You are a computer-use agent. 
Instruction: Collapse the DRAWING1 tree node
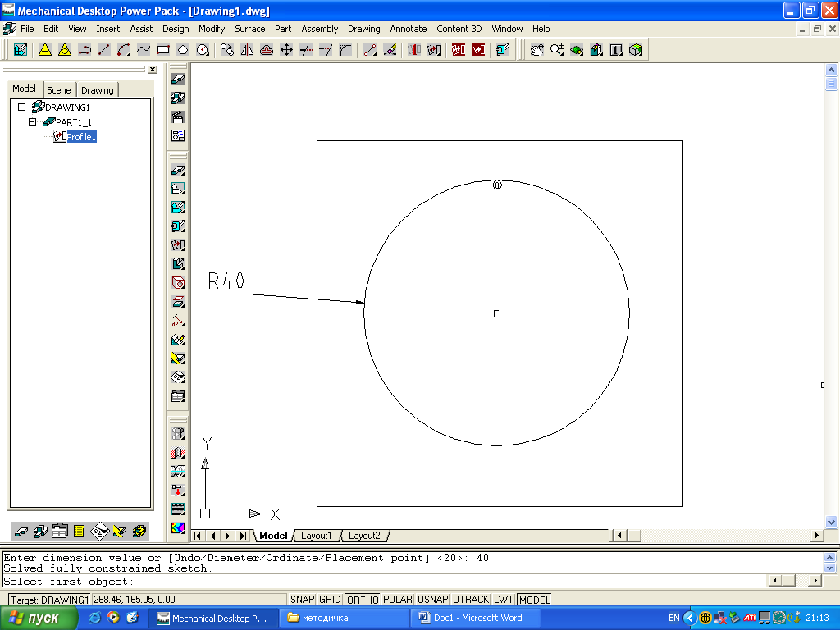21,107
